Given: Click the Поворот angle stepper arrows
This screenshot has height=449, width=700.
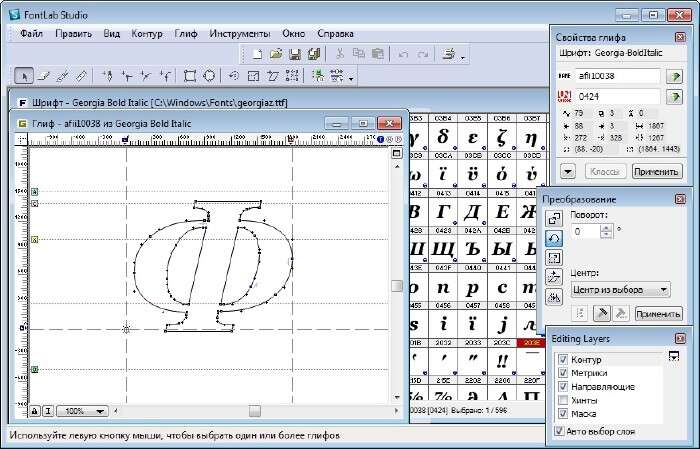Looking at the screenshot, I should click(606, 232).
